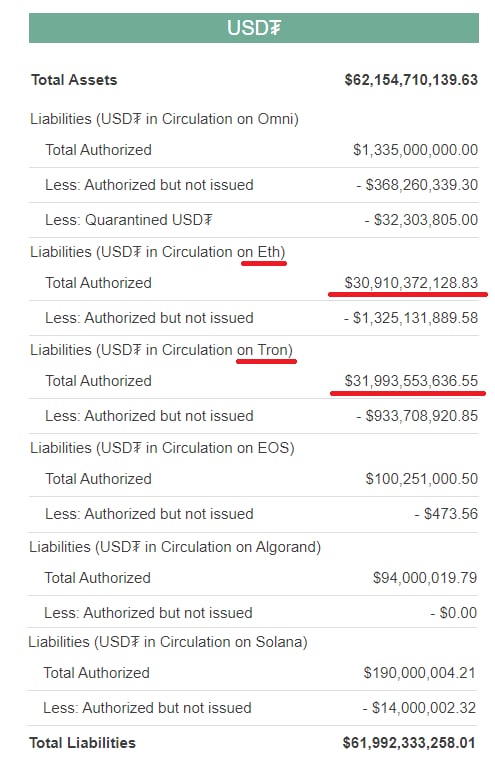Select the Liabilities on Tron heading
Image resolution: width=495 pixels, height=769 pixels.
161,350
